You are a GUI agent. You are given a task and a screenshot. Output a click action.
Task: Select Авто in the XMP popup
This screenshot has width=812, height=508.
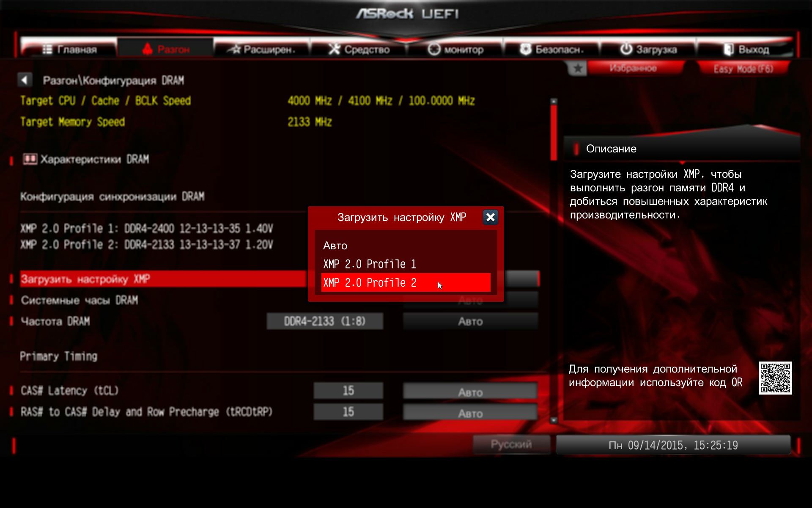(x=335, y=246)
